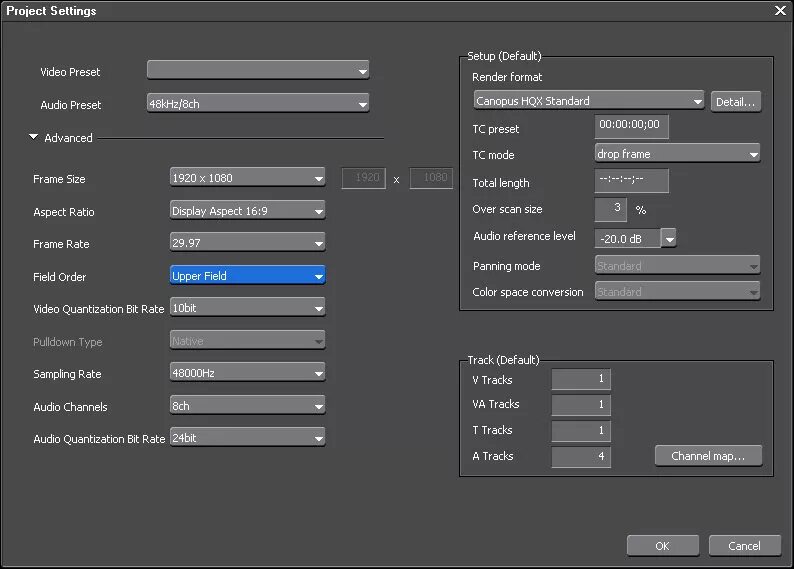Screen dimensions: 794x569
Task: Click the Detail... button
Action: pos(736,101)
